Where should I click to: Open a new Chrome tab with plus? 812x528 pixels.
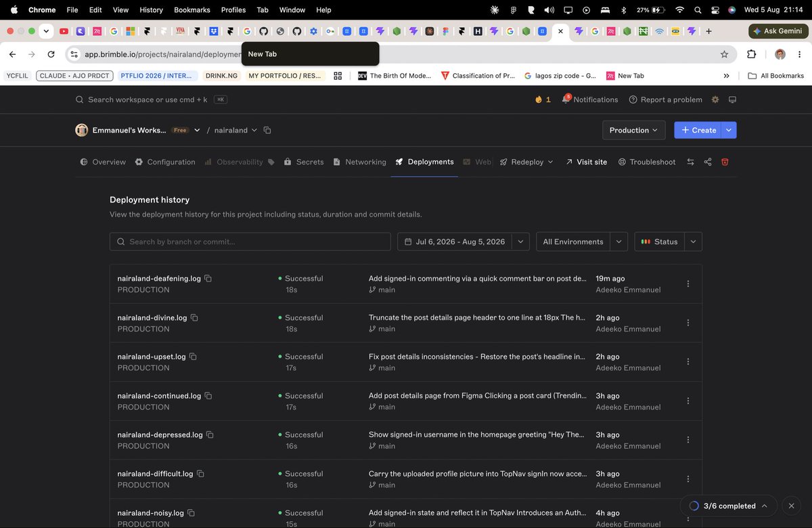pyautogui.click(x=708, y=31)
